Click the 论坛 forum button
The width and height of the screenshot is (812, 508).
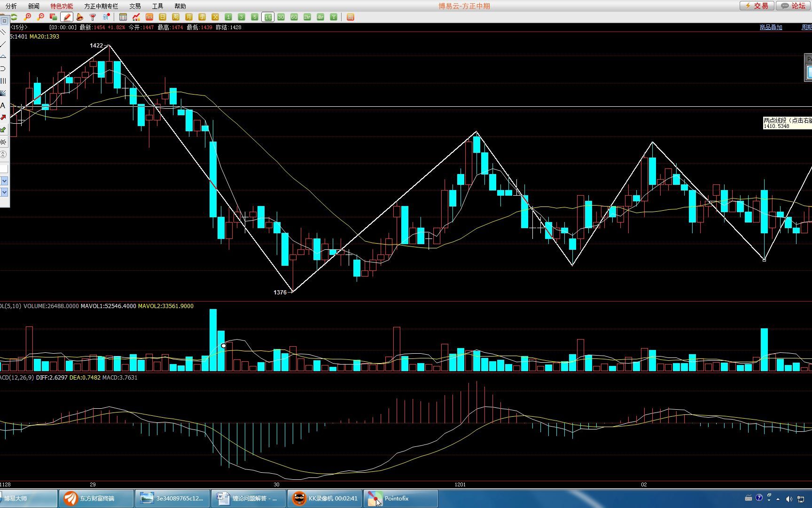[x=793, y=6]
